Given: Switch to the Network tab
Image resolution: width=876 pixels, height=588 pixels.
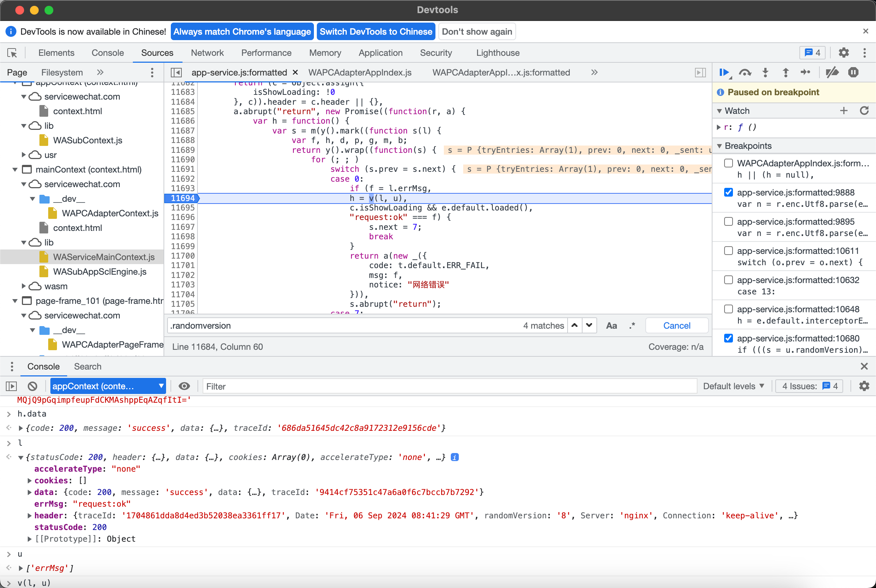Looking at the screenshot, I should click(207, 53).
